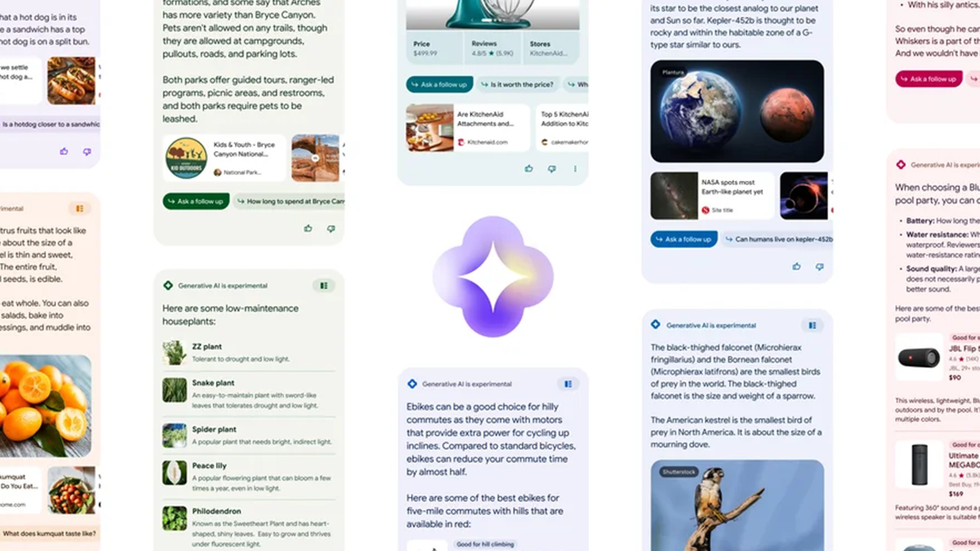Click thumbs up icon on Kepler-452b response
The width and height of the screenshot is (980, 551).
click(796, 266)
